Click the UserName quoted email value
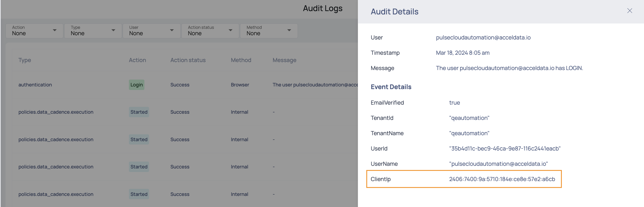Image resolution: width=644 pixels, height=207 pixels. point(499,164)
